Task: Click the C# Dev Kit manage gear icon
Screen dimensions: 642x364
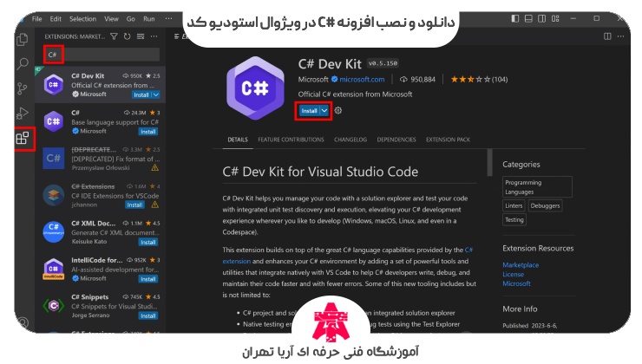Action: coord(337,110)
